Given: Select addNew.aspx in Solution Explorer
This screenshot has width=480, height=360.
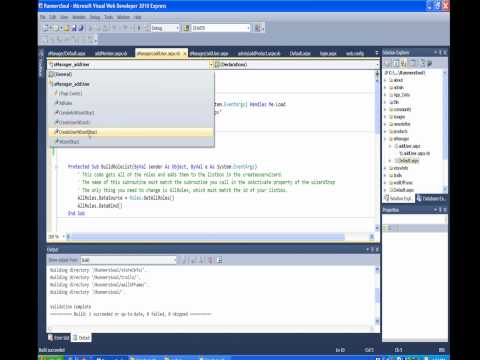Looking at the screenshot, I should [407, 146].
